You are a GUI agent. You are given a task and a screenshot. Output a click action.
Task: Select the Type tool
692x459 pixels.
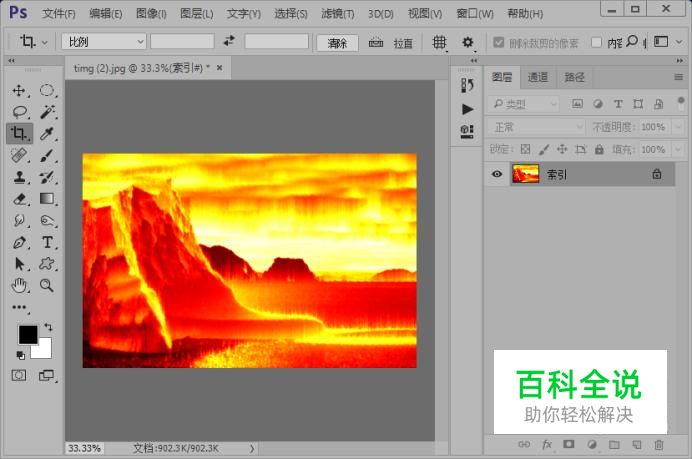[47, 242]
